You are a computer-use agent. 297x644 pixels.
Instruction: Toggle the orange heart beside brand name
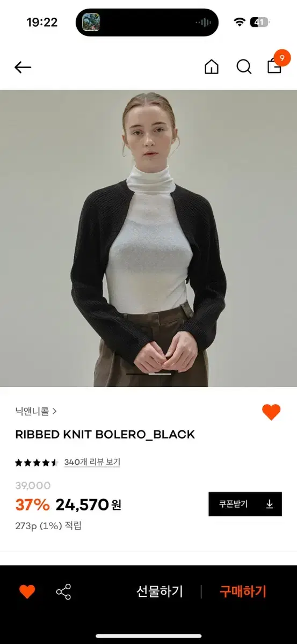click(x=271, y=412)
